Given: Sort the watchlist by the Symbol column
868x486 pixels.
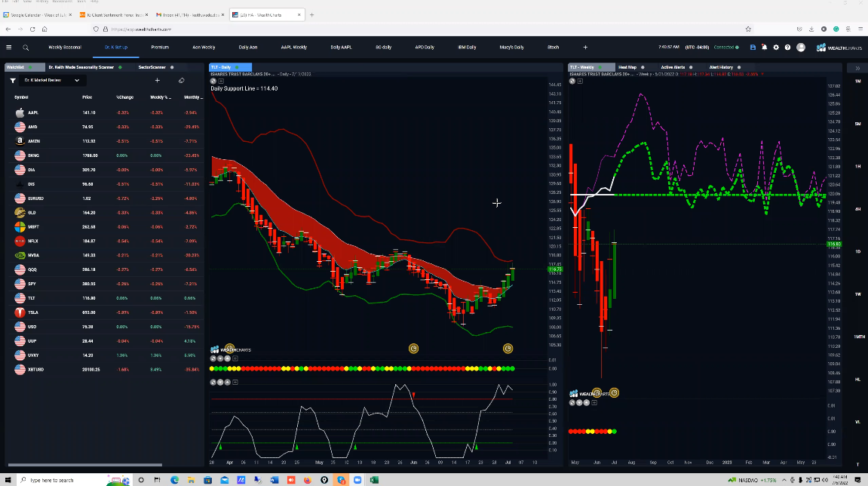Looking at the screenshot, I should [x=21, y=97].
